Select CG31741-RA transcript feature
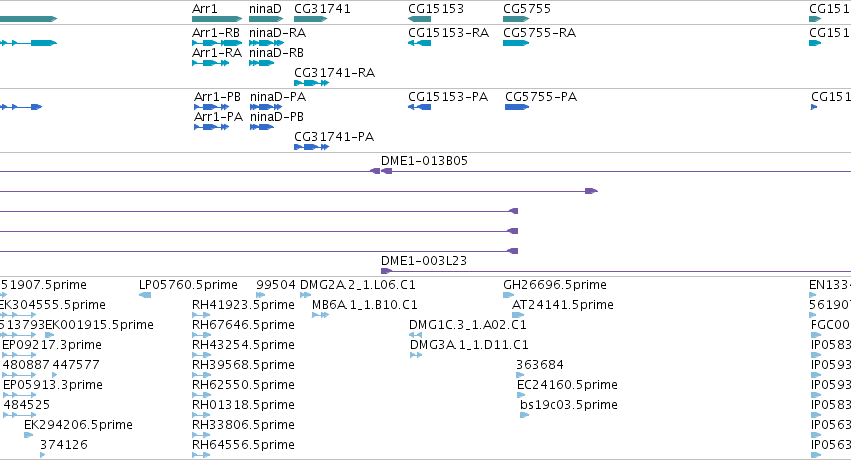 [x=312, y=83]
